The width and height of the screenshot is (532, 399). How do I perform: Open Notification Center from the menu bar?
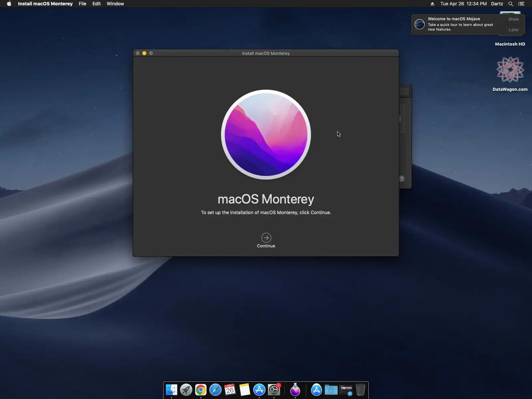tap(521, 4)
